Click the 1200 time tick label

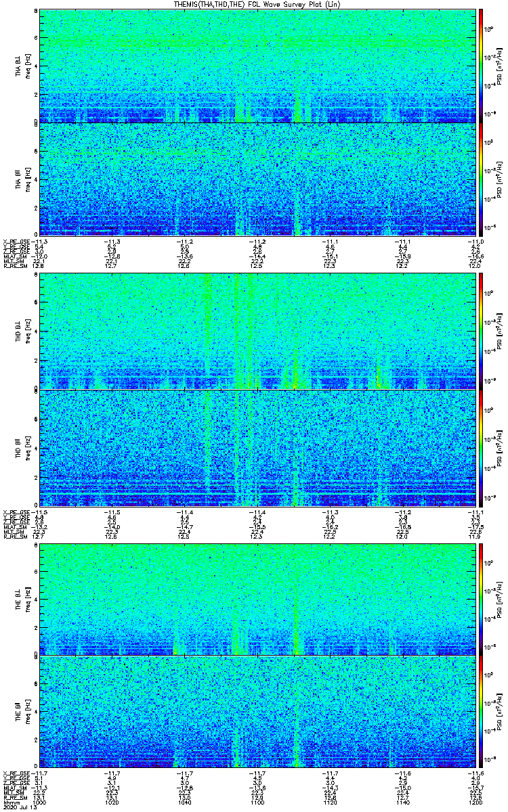tap(475, 801)
